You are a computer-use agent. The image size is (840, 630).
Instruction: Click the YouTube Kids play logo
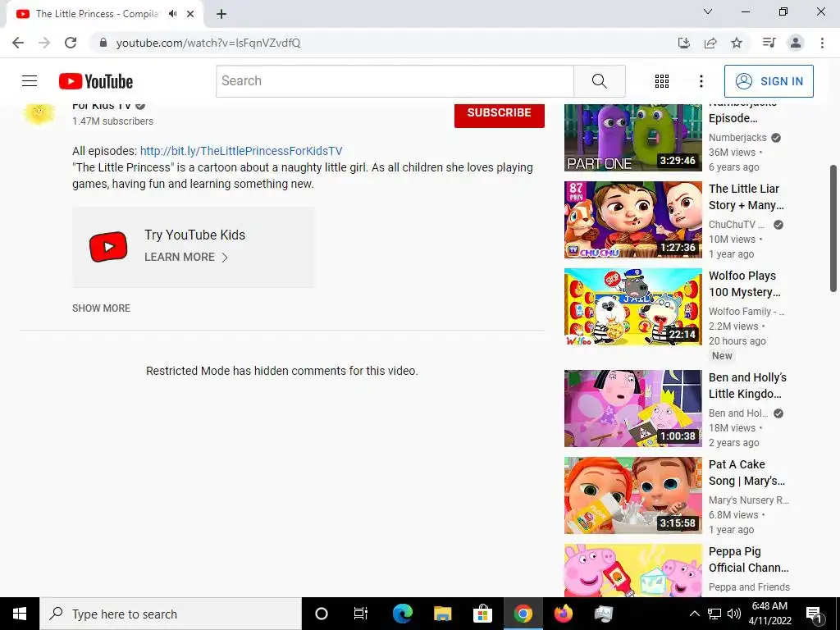pos(108,247)
